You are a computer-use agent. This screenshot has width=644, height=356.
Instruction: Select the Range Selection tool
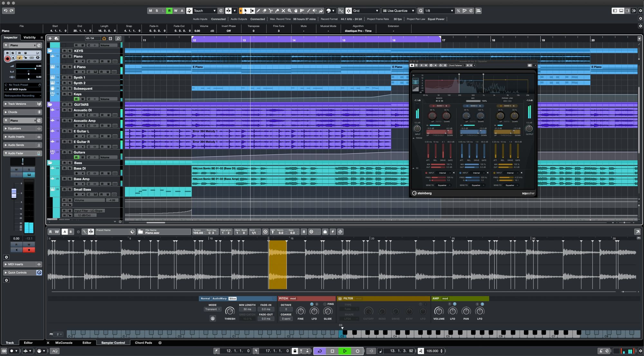252,11
